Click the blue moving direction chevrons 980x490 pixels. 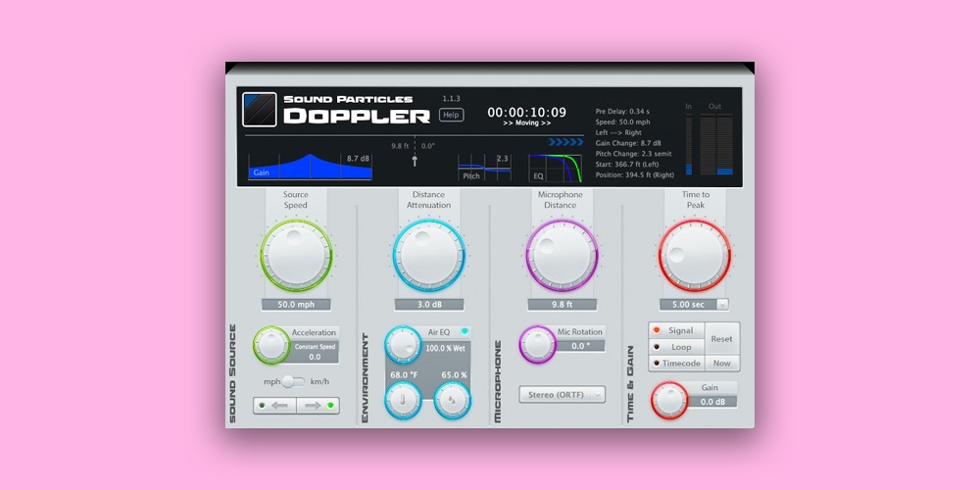pyautogui.click(x=565, y=142)
